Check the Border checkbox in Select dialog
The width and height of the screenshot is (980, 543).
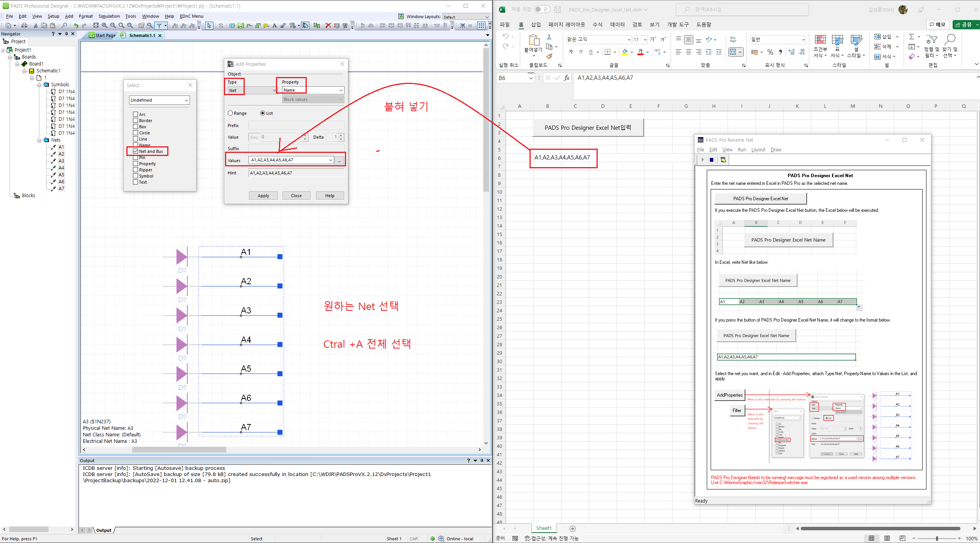[136, 120]
